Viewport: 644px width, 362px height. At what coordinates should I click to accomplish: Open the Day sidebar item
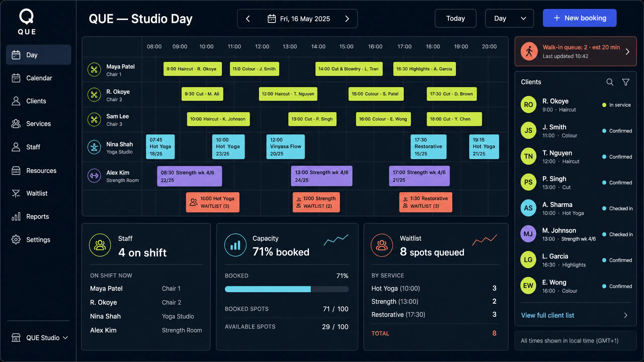tap(38, 55)
